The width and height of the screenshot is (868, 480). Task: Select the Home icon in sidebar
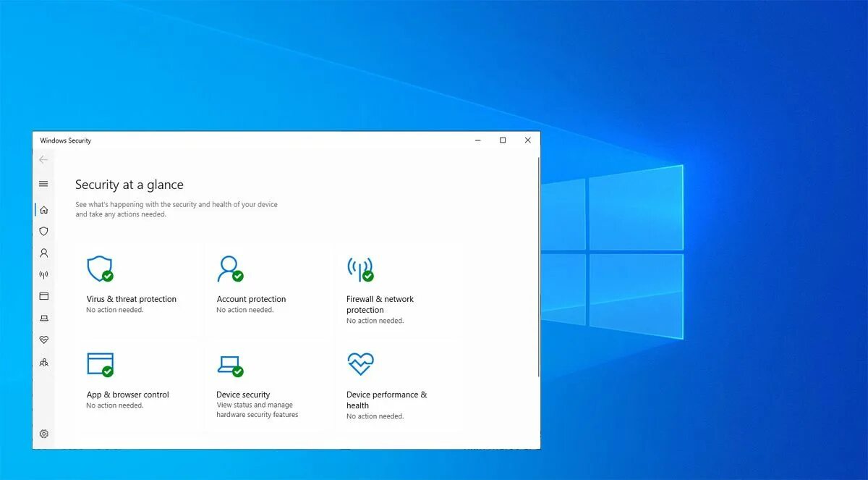click(43, 210)
